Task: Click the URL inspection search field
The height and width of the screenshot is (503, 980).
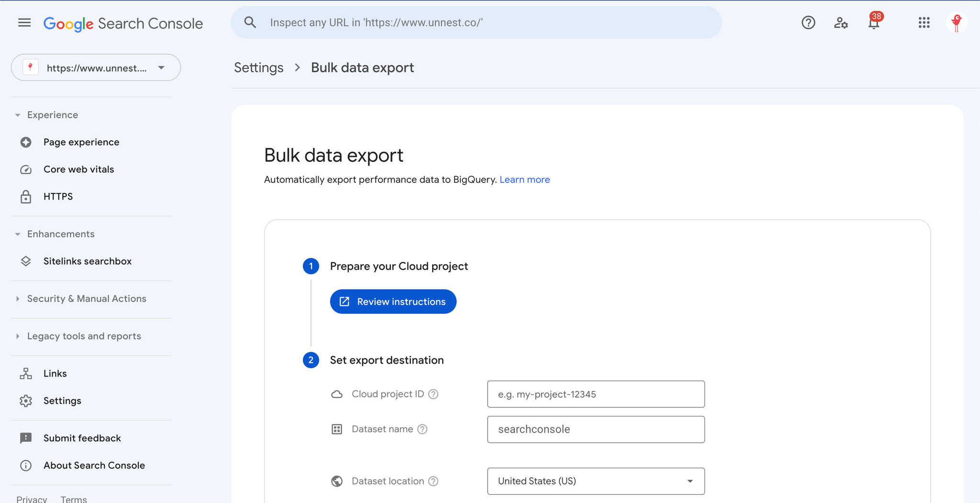Action: coord(476,22)
